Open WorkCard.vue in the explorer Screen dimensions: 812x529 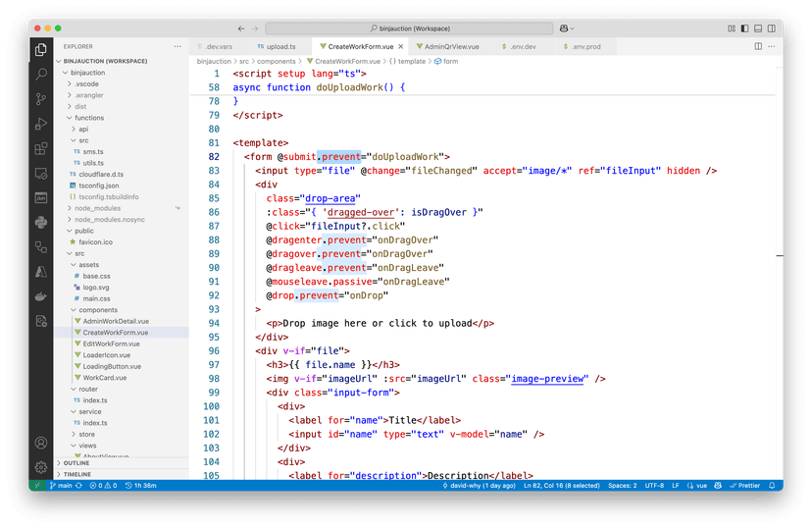104,377
